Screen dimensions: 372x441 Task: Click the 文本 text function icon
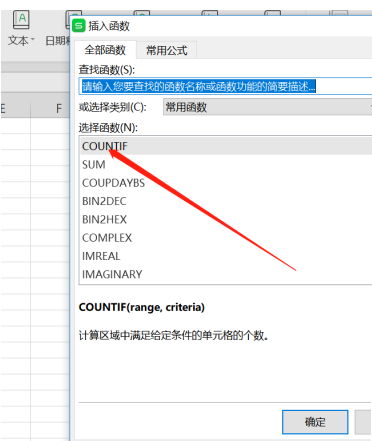click(x=21, y=20)
